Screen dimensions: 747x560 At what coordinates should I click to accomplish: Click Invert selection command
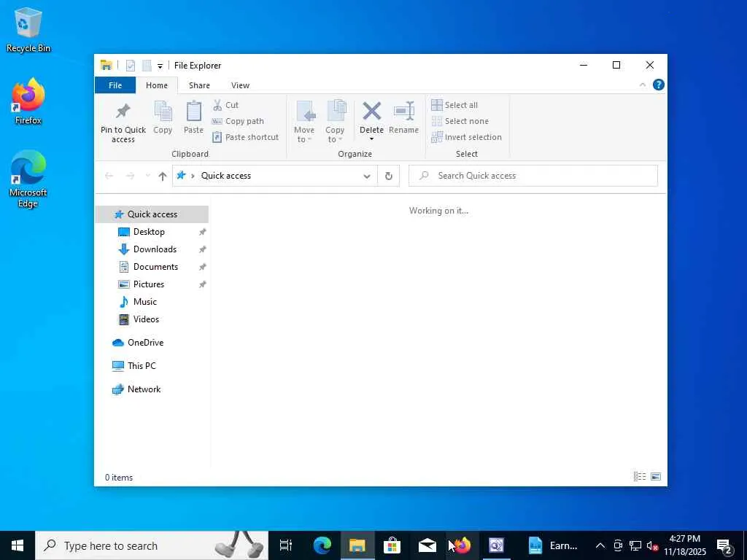(x=466, y=137)
